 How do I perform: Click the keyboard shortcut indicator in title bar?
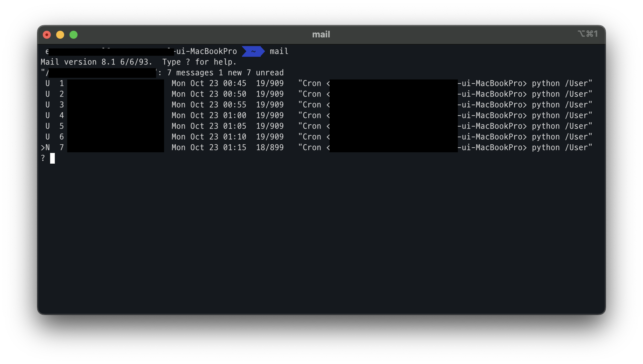588,34
